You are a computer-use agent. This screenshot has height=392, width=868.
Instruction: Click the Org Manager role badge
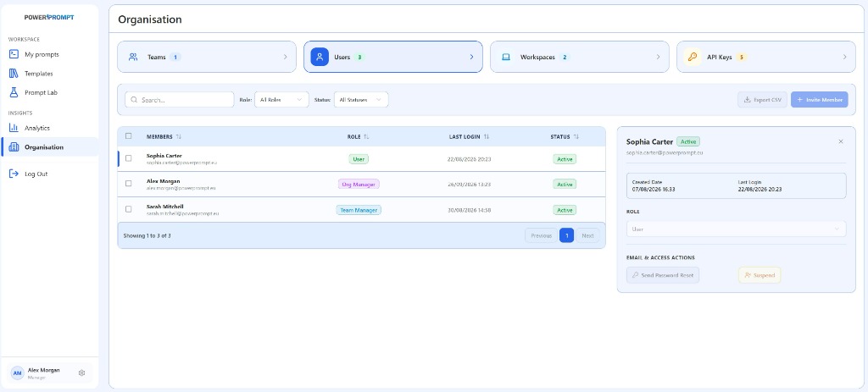[x=359, y=184]
